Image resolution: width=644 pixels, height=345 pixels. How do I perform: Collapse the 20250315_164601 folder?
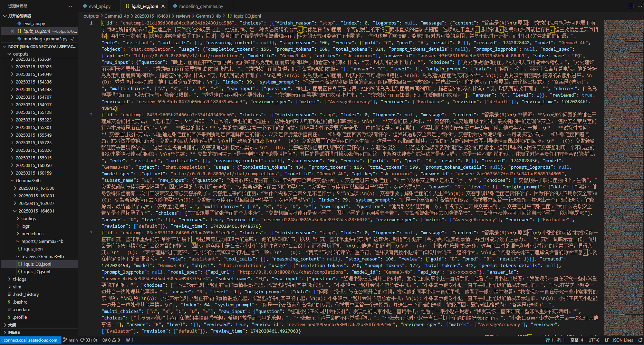(15, 211)
